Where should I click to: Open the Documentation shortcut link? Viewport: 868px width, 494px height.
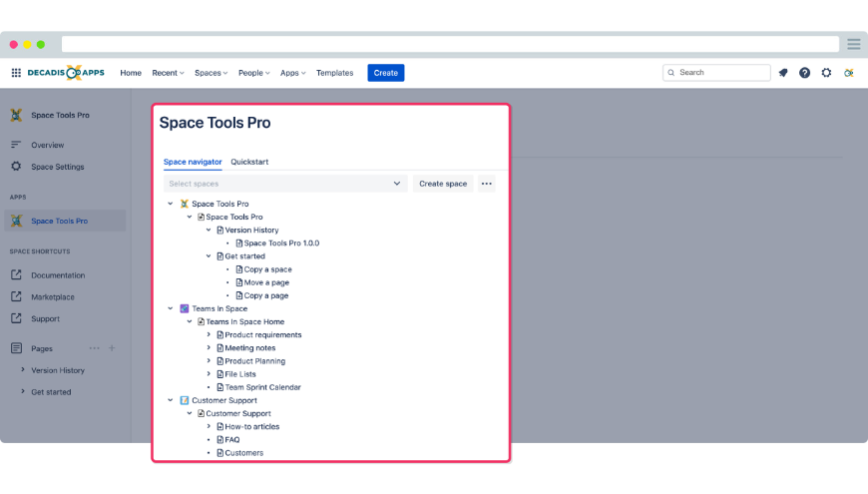[58, 275]
